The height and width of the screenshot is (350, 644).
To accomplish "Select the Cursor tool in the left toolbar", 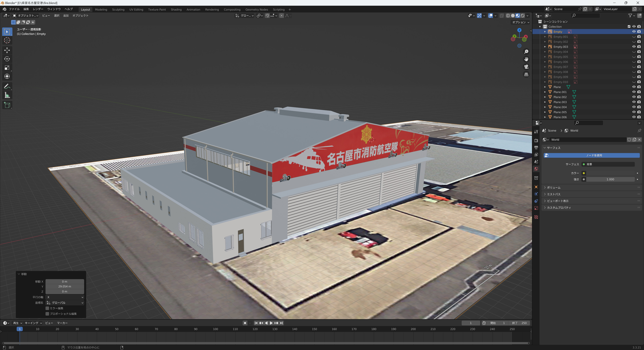I will (7, 40).
